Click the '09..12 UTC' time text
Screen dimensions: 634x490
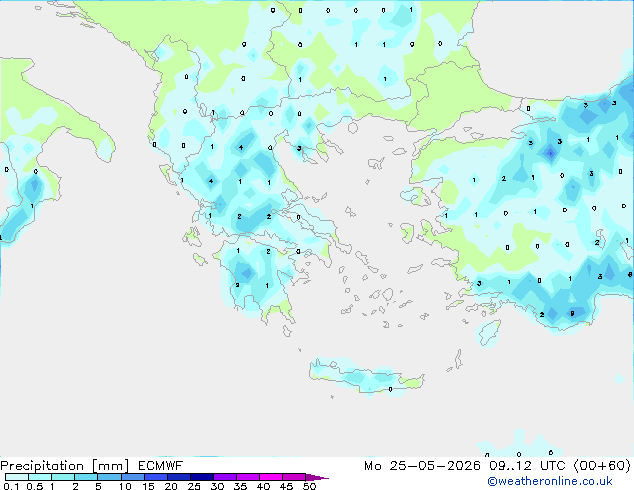527,466
